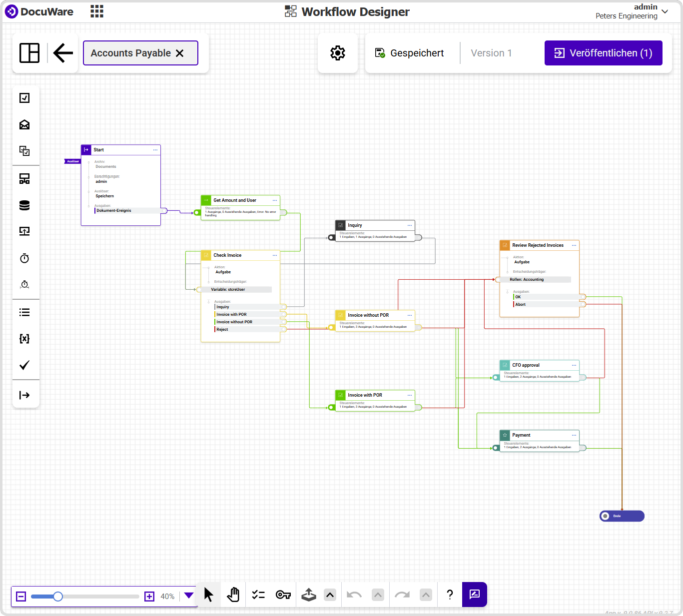Go back with the left arrow
Image resolution: width=683 pixels, height=616 pixels.
(x=63, y=53)
